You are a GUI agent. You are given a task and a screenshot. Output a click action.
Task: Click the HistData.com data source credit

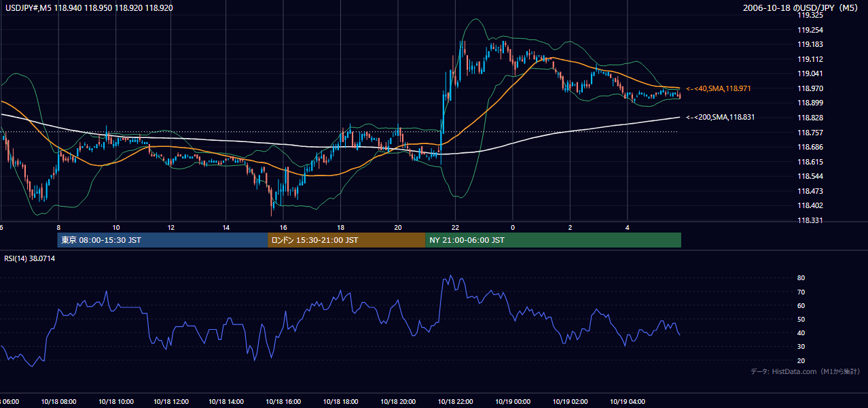806,371
